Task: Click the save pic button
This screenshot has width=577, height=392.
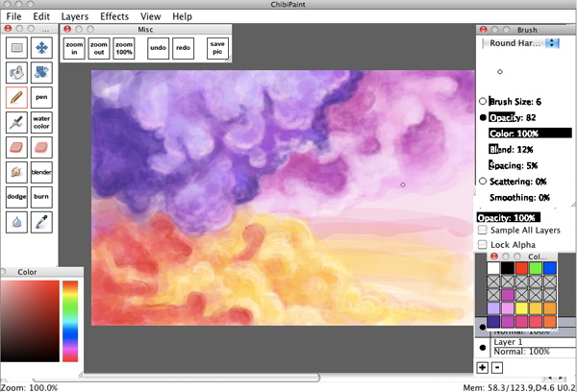Action: coord(217,48)
